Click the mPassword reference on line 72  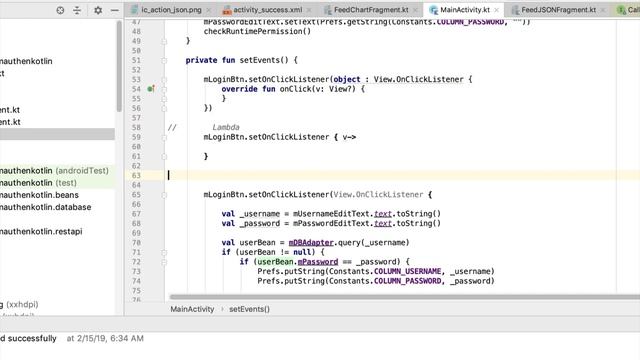pyautogui.click(x=318, y=262)
